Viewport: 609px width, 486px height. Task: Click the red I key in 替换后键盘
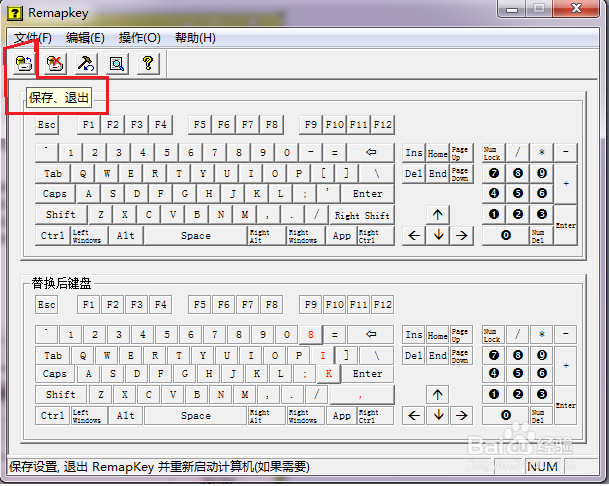click(x=323, y=355)
